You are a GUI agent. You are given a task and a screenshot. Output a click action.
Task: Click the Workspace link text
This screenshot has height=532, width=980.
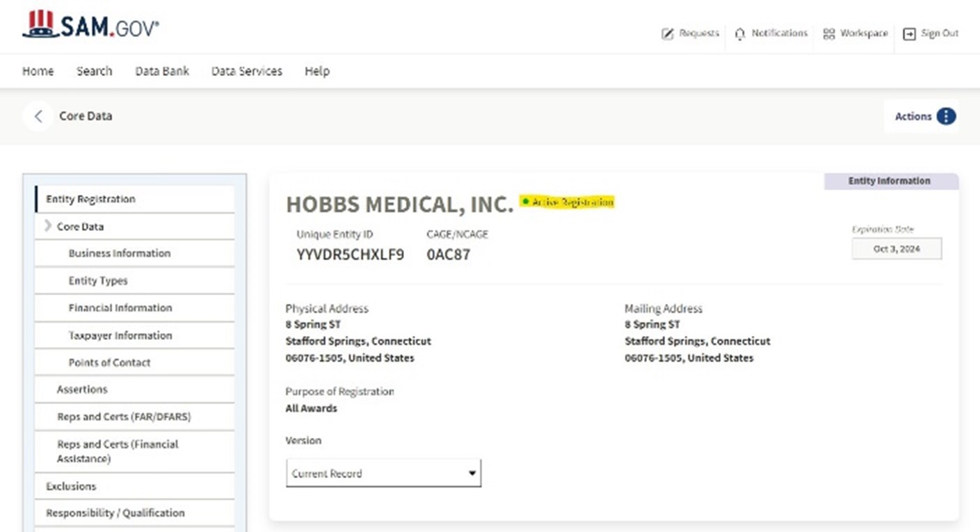point(864,33)
